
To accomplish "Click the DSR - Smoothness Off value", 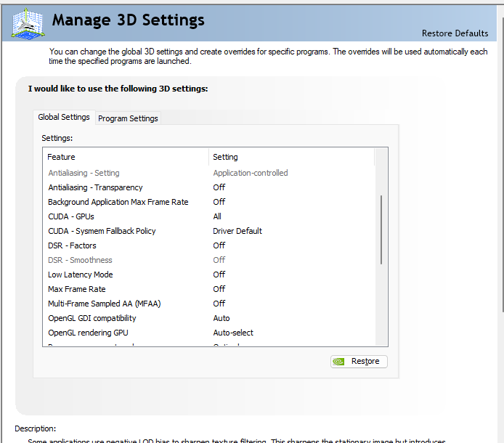I will [219, 260].
